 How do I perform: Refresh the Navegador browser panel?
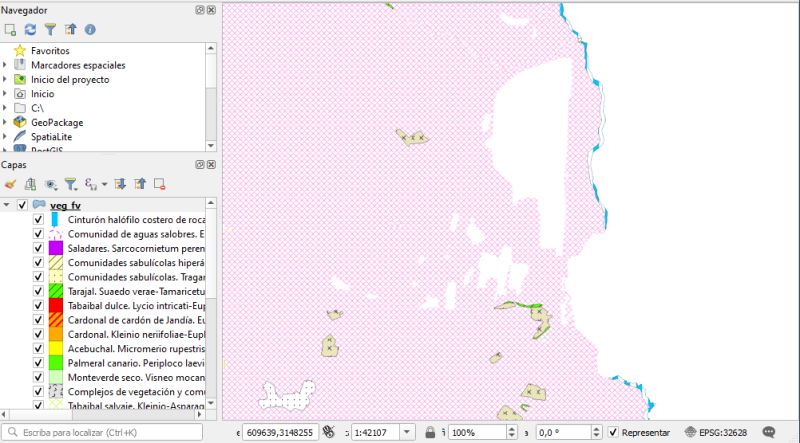tap(30, 30)
